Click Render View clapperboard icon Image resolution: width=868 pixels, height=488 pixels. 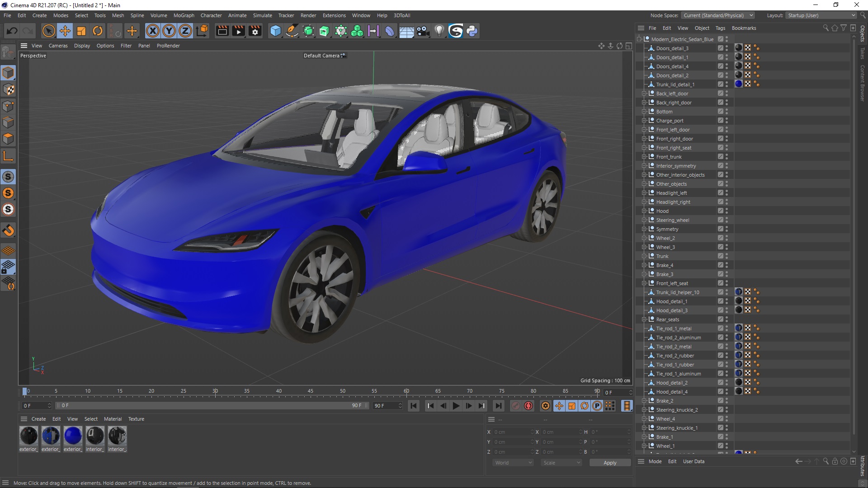click(x=222, y=31)
